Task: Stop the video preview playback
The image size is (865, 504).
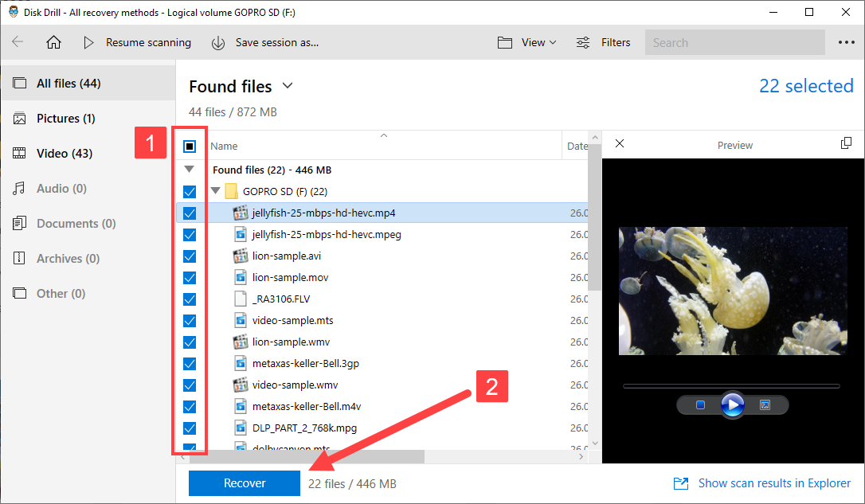Action: pyautogui.click(x=700, y=404)
